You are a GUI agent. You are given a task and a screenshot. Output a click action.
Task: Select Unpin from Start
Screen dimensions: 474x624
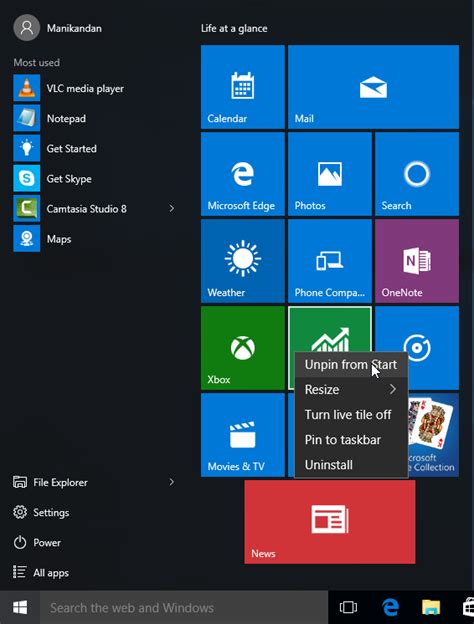351,365
